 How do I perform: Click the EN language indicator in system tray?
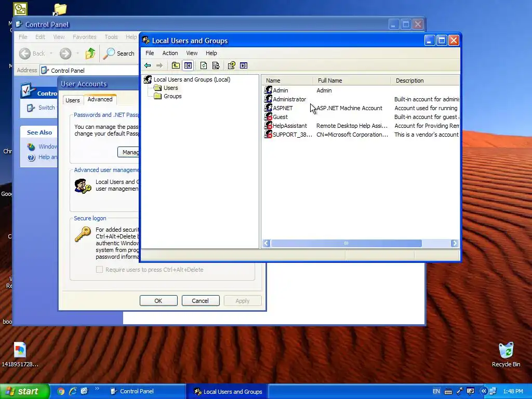(x=436, y=391)
